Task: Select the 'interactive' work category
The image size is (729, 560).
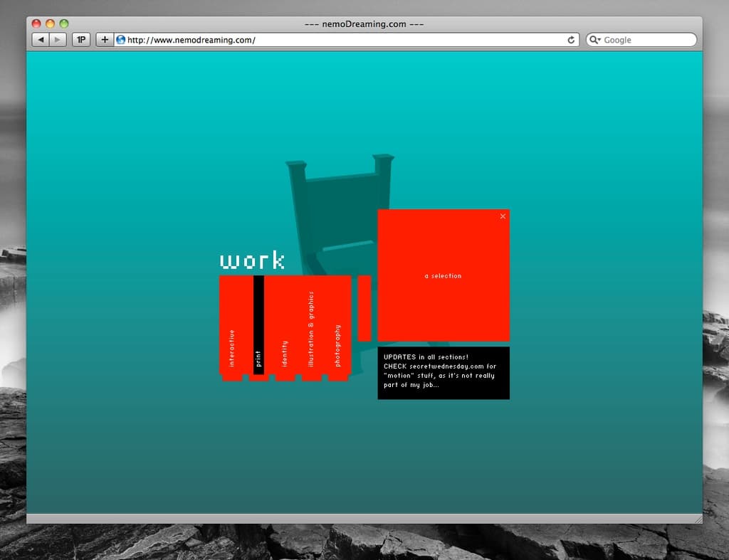Action: tap(231, 349)
